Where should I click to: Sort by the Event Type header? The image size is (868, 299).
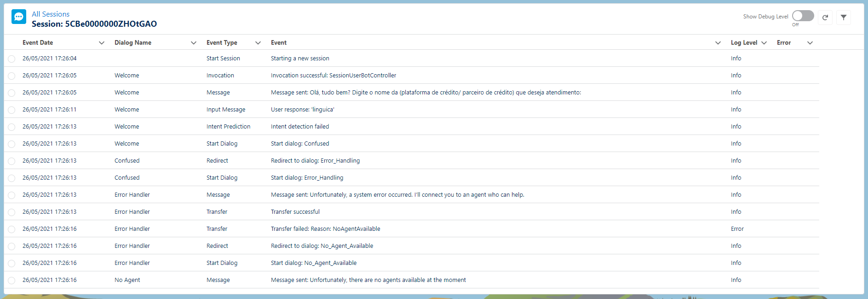tap(222, 43)
